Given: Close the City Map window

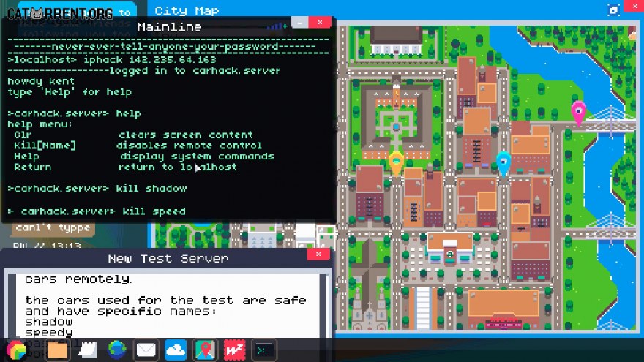Looking at the screenshot, I should (x=634, y=6).
